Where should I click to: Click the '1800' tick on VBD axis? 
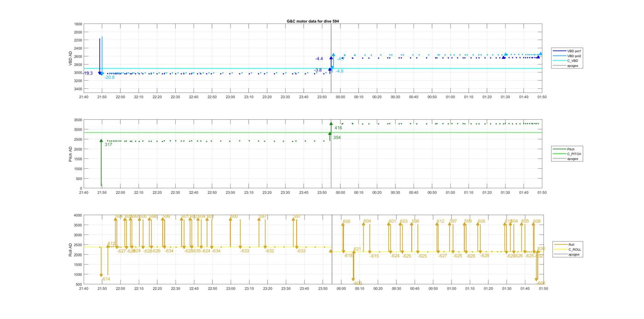coord(78,24)
